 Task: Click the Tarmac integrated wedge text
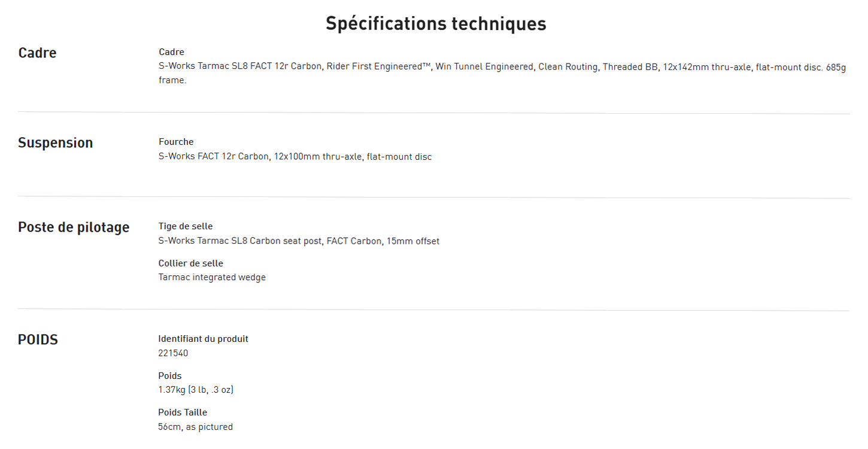212,277
